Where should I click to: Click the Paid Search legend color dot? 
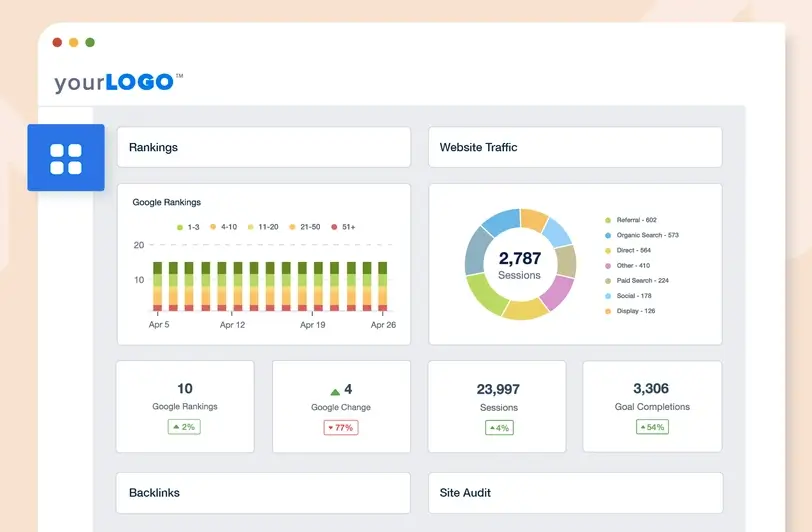607,281
